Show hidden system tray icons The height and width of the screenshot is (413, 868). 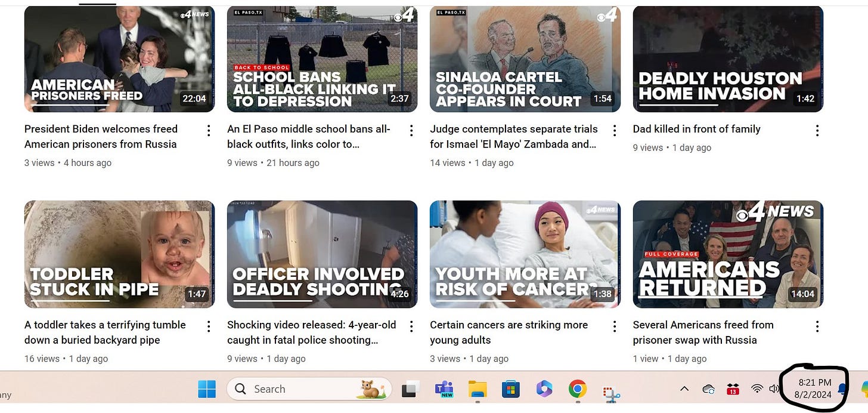click(684, 389)
